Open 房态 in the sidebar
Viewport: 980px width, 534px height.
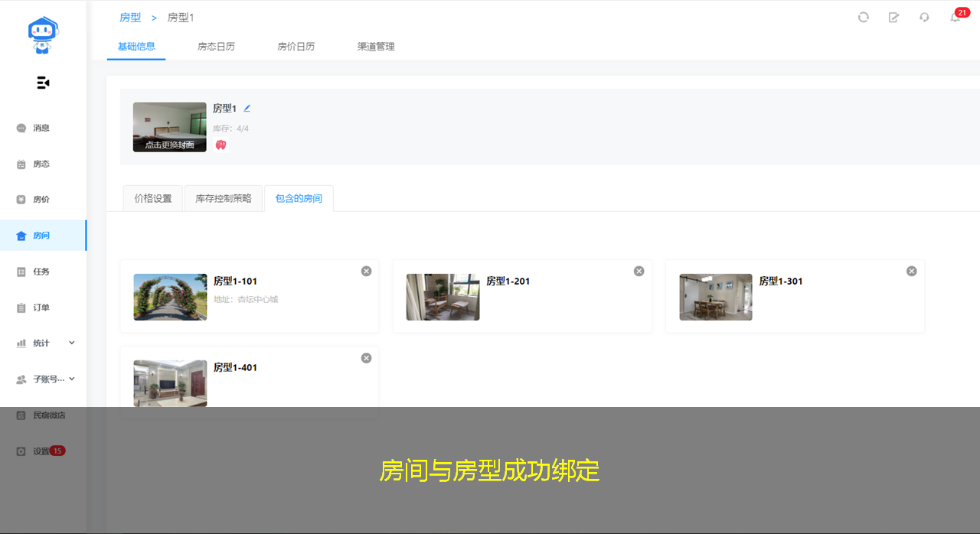[43, 164]
